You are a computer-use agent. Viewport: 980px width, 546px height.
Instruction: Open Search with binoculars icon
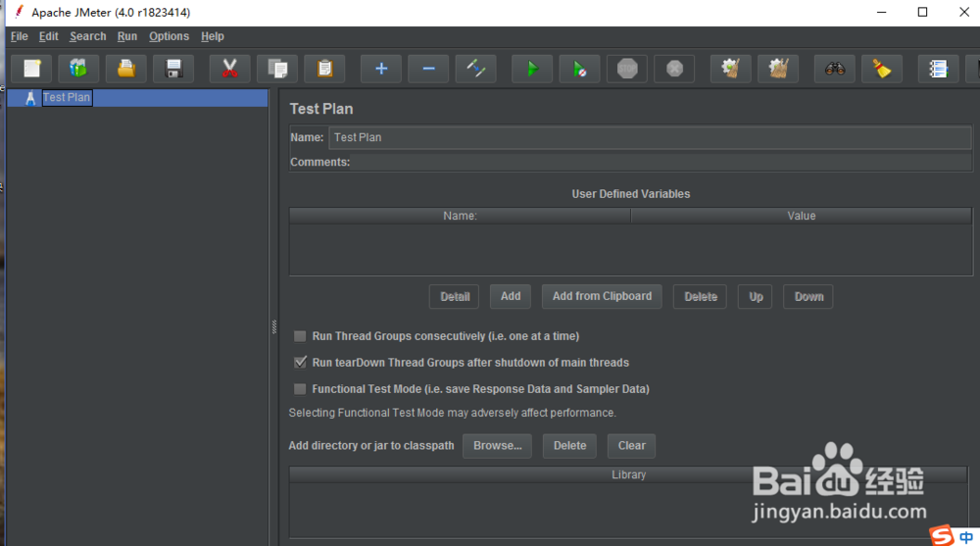tap(835, 69)
